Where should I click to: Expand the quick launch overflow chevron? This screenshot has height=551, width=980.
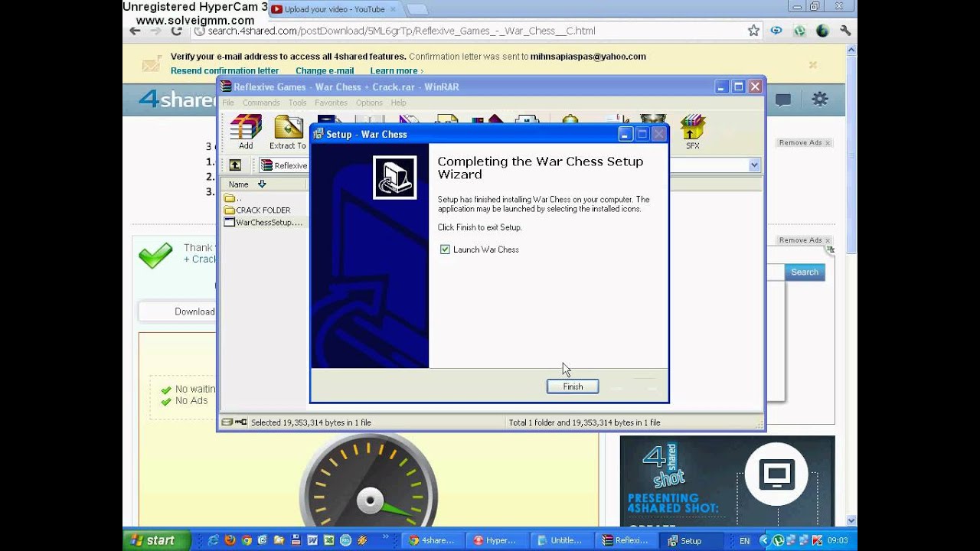(385, 538)
